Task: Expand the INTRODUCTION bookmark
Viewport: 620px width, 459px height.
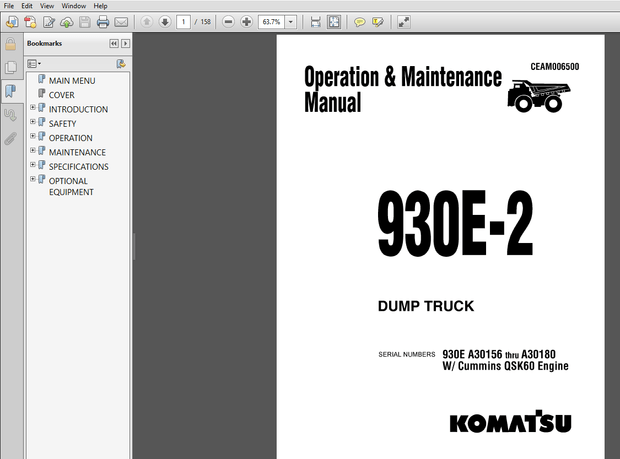Action: (x=33, y=109)
